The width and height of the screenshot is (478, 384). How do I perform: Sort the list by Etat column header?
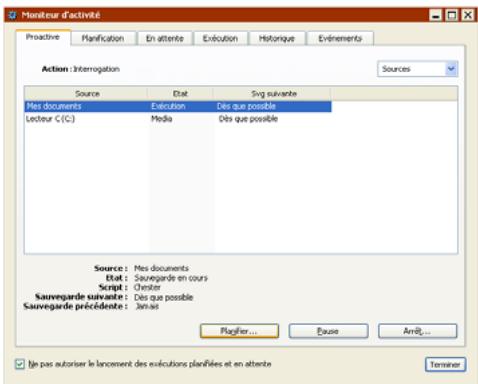tap(180, 94)
